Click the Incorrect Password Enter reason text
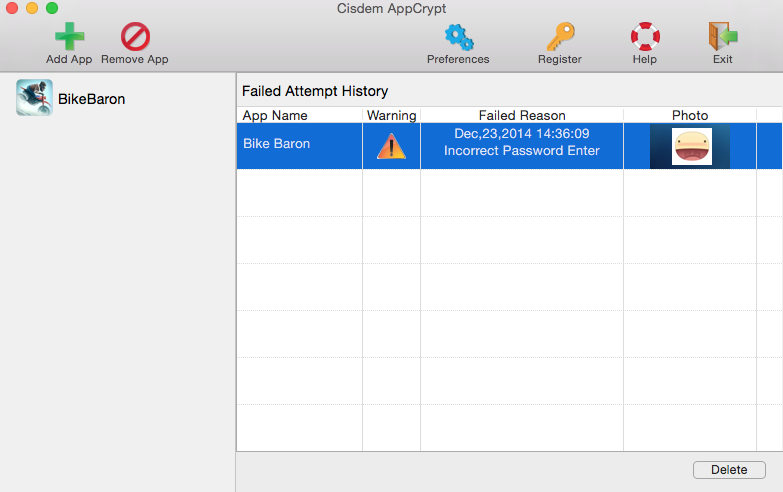The image size is (783, 492). pyautogui.click(x=522, y=151)
